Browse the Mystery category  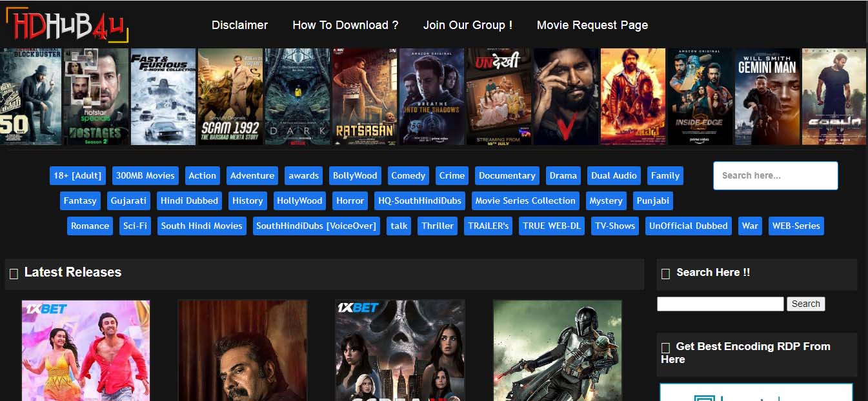point(606,200)
